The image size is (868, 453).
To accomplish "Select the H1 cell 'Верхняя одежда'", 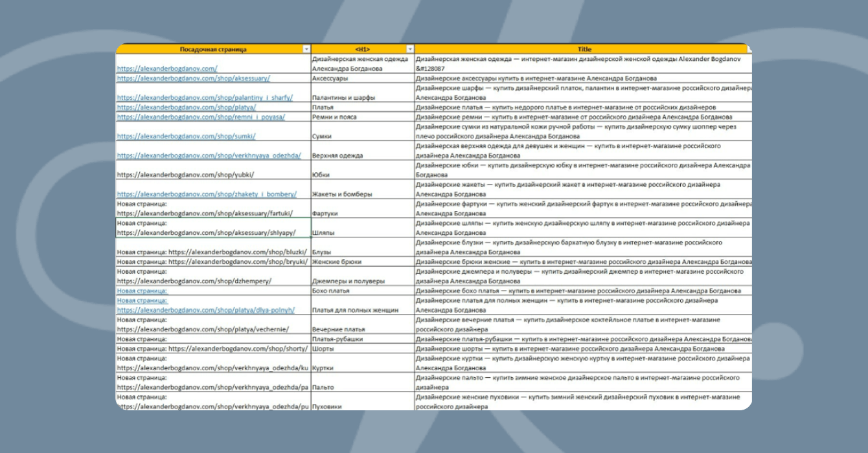I will (x=363, y=151).
